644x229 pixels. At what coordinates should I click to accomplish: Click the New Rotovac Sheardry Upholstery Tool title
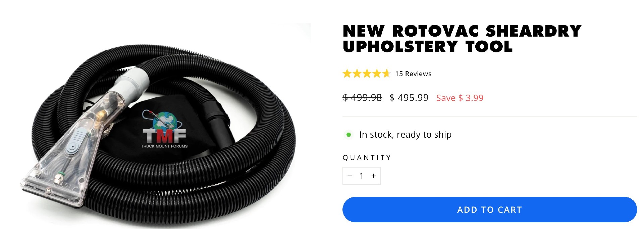(x=462, y=39)
